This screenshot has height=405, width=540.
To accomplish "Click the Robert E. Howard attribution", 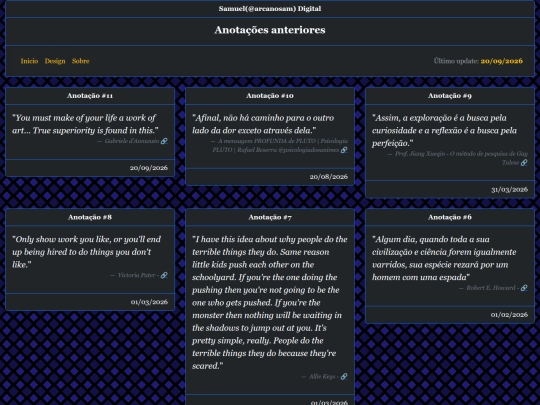I will (491, 288).
